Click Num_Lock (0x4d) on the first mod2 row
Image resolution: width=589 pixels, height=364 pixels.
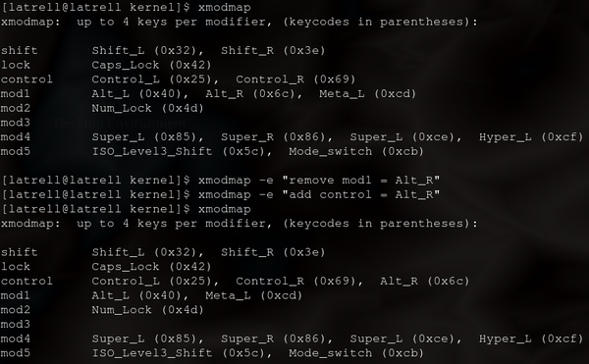coord(147,108)
